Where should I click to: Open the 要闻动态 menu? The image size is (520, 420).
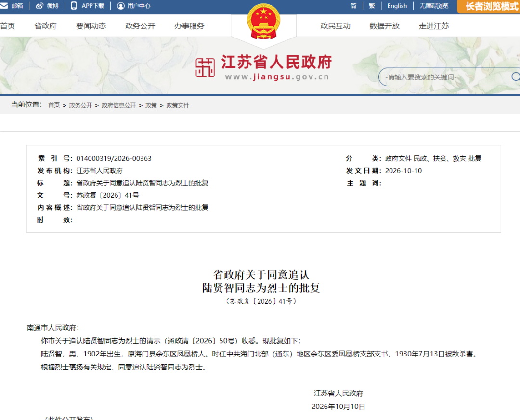91,26
